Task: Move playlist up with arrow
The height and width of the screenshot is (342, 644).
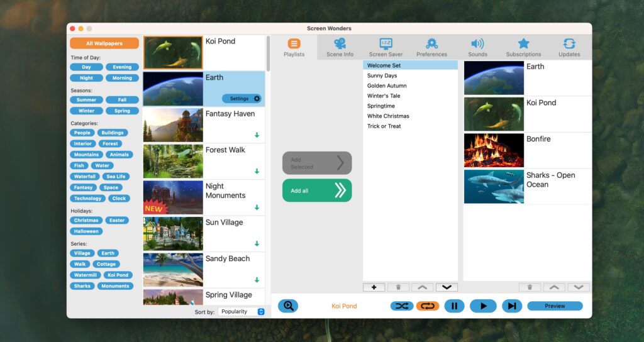Action: point(422,287)
